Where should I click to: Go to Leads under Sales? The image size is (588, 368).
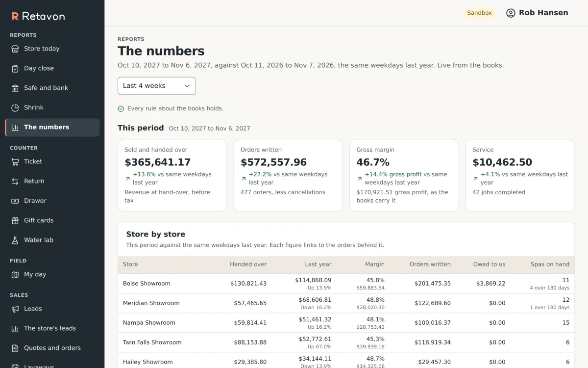(x=52, y=309)
